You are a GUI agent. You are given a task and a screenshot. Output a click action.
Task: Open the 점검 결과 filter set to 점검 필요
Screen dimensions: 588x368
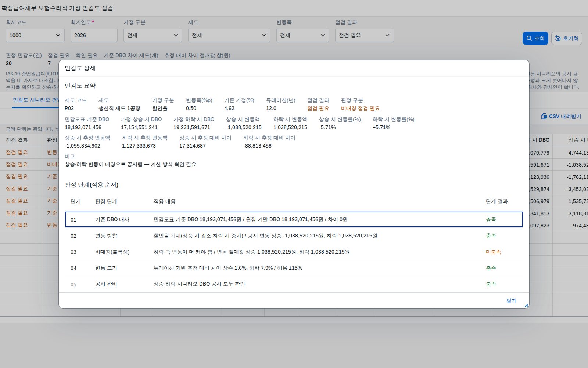(x=365, y=35)
